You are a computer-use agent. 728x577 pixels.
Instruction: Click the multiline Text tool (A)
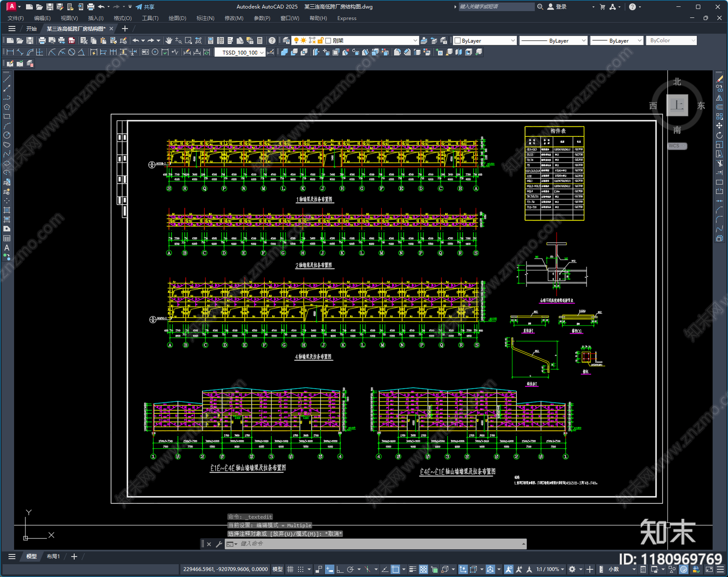[x=7, y=248]
